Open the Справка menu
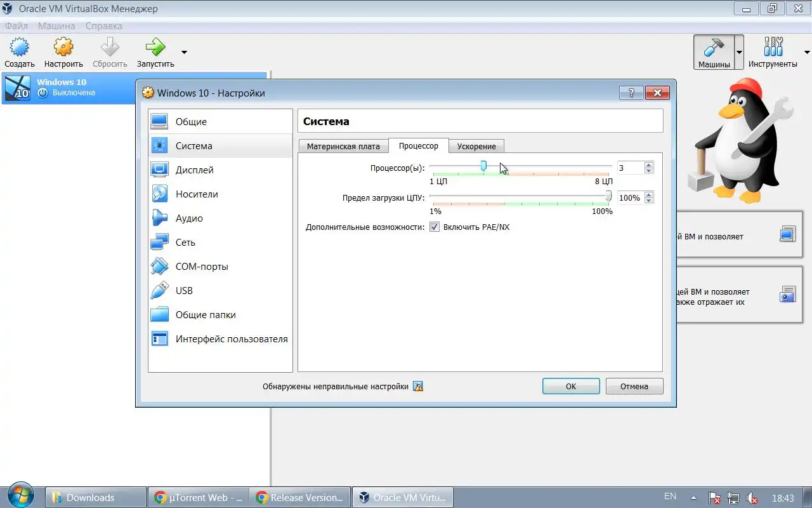This screenshot has width=812, height=508. click(x=103, y=26)
